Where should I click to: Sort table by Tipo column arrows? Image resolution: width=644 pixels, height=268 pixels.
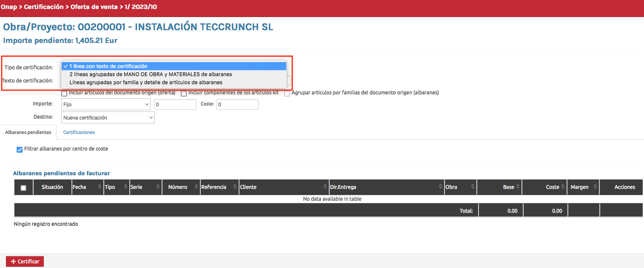[126, 187]
